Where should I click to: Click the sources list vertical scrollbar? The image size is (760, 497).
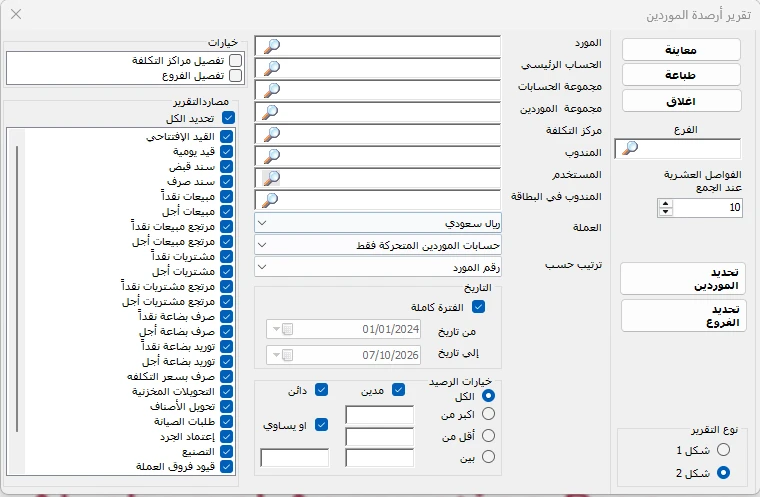[x=17, y=289]
